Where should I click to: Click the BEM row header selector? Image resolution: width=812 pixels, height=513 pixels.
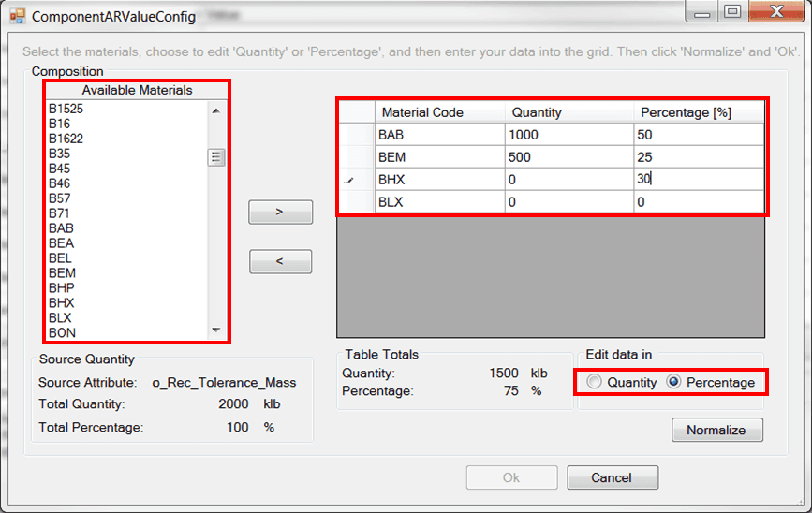[x=357, y=157]
